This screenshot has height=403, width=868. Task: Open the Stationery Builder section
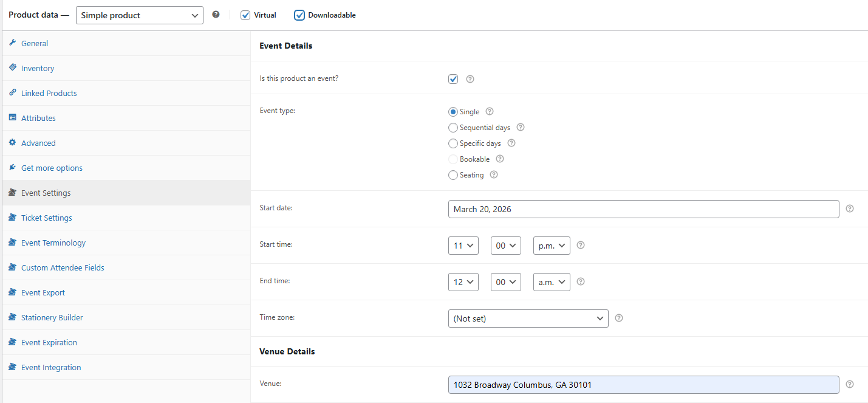pos(126,317)
